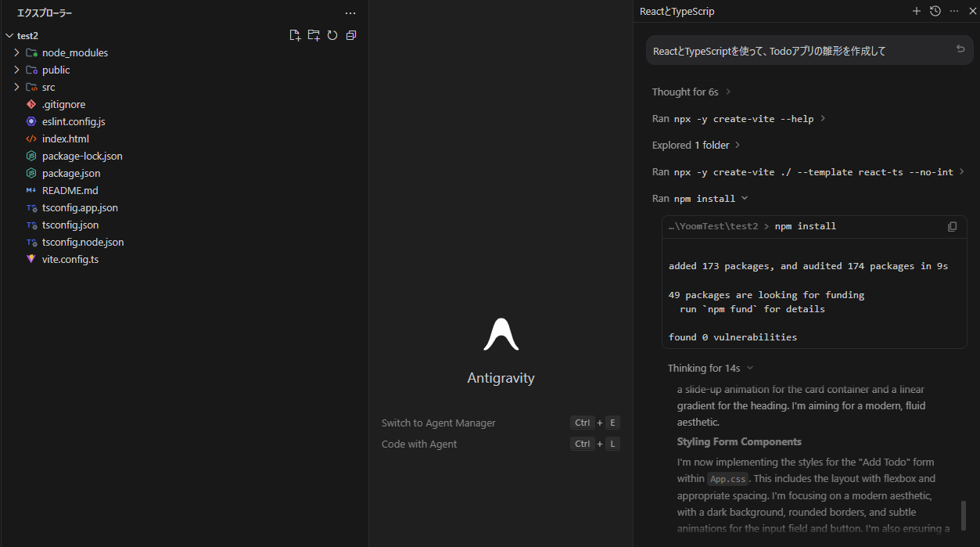This screenshot has height=547, width=980.
Task: Click the YoomTest\test2 terminal path
Action: pyautogui.click(x=713, y=226)
